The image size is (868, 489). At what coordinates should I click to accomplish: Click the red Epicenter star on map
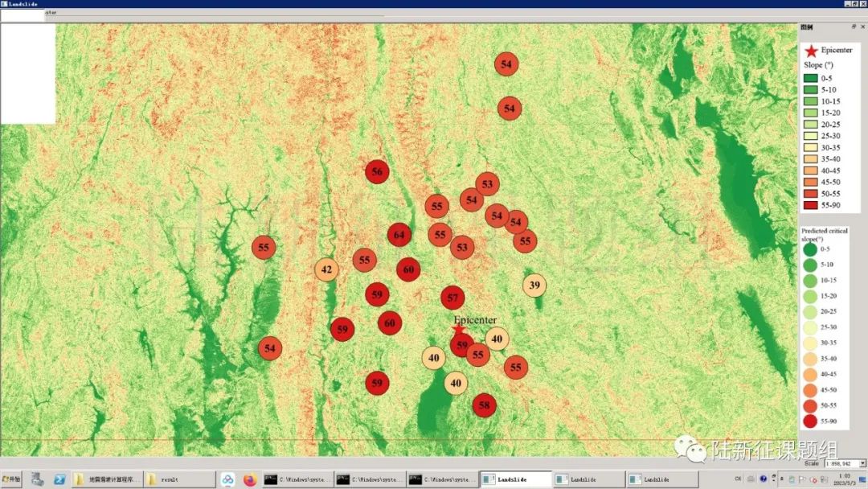point(459,330)
